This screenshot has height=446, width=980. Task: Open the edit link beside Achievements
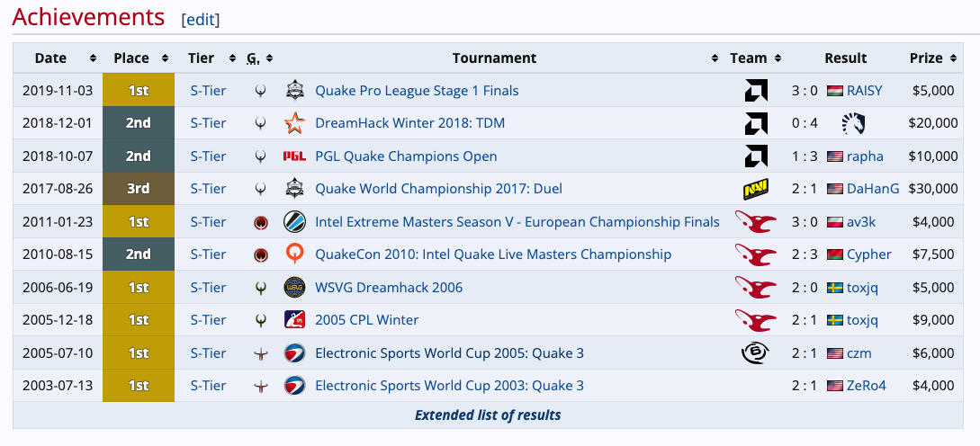tap(200, 19)
